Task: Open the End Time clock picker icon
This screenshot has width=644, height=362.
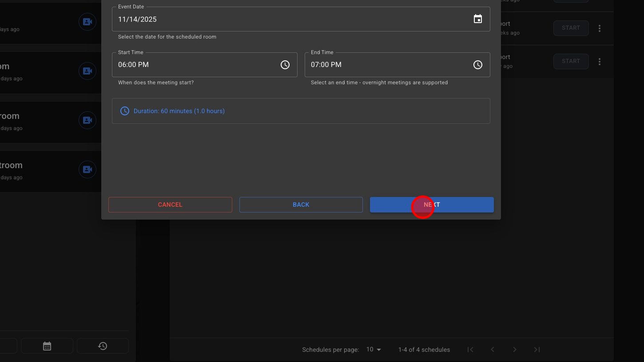Action: click(477, 65)
